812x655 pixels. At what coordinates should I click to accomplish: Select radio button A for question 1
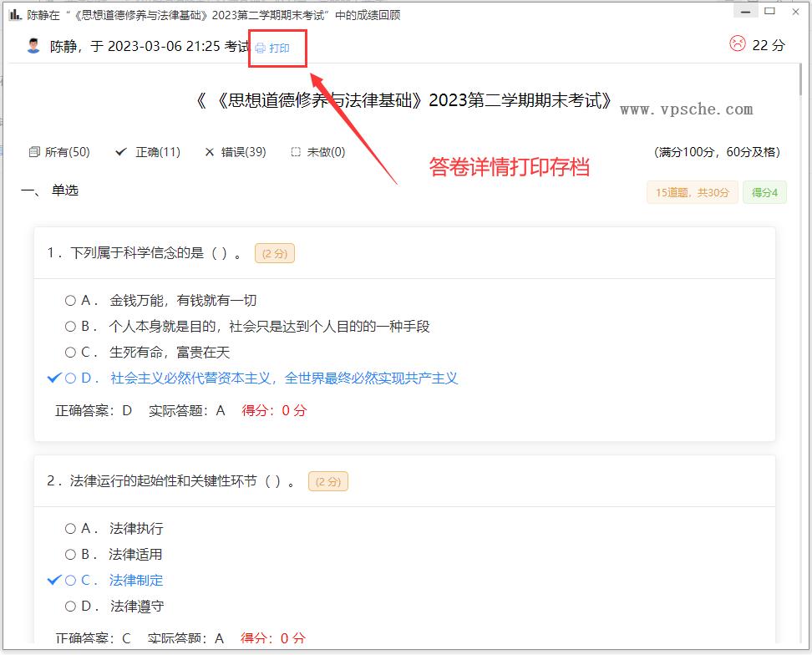(x=69, y=300)
